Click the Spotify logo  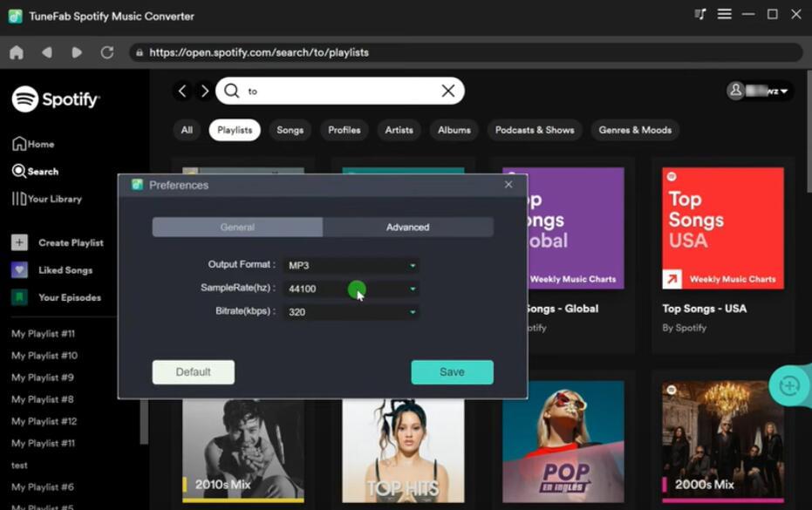point(56,99)
